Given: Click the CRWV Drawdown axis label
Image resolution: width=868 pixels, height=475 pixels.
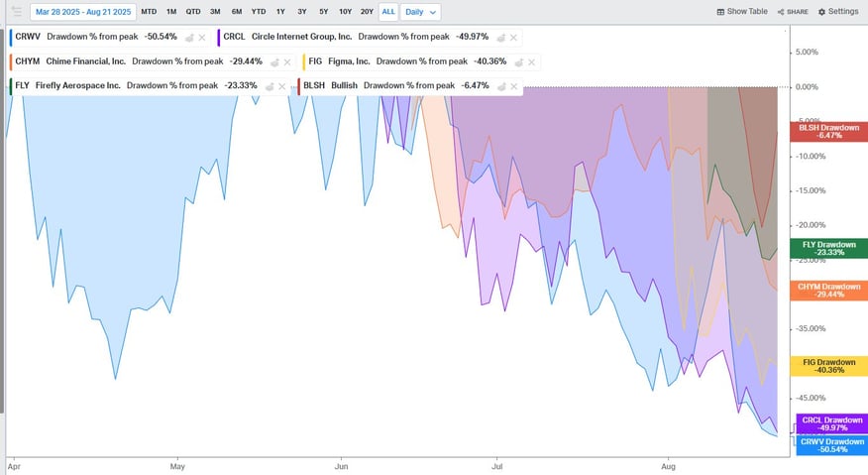Looking at the screenshot, I should [x=832, y=445].
